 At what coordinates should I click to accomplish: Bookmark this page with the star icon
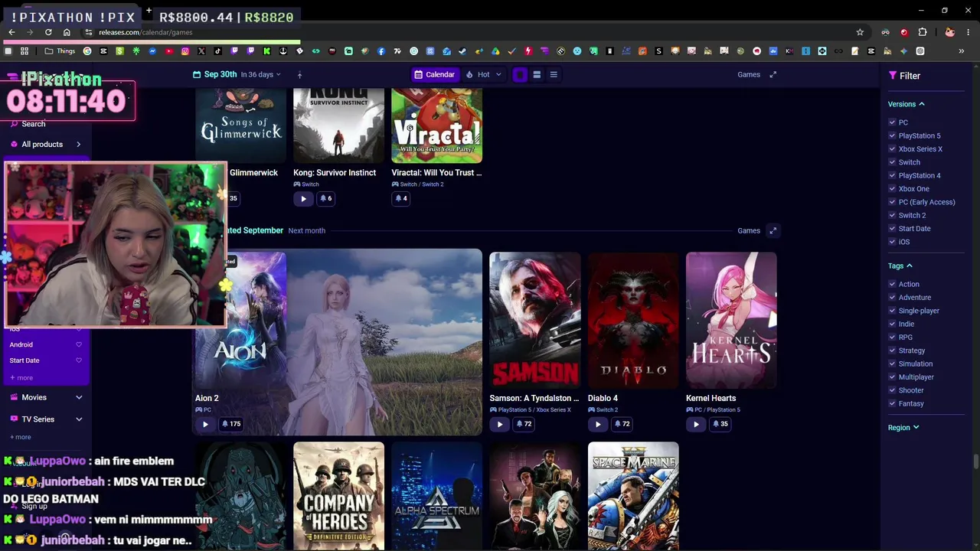click(x=860, y=32)
